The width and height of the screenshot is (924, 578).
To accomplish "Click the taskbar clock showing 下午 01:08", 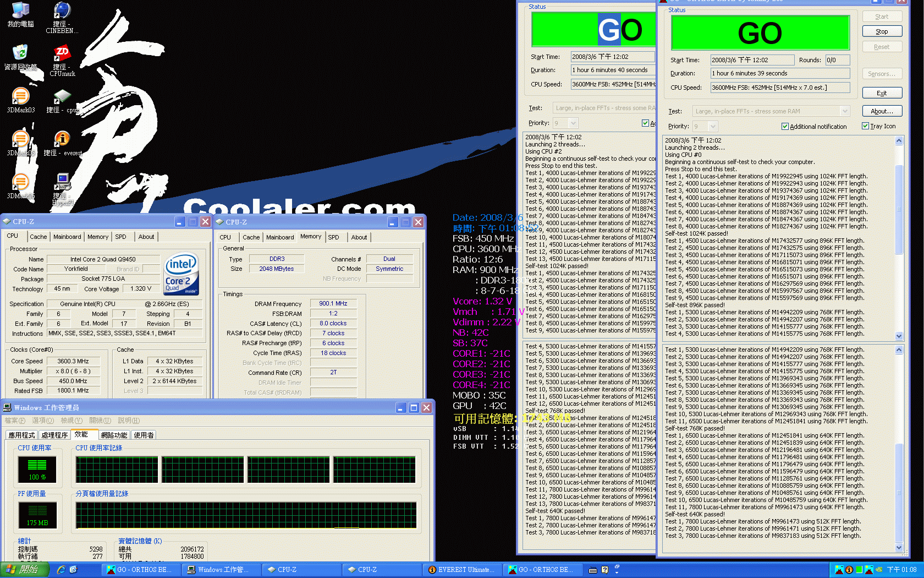I will (x=901, y=570).
